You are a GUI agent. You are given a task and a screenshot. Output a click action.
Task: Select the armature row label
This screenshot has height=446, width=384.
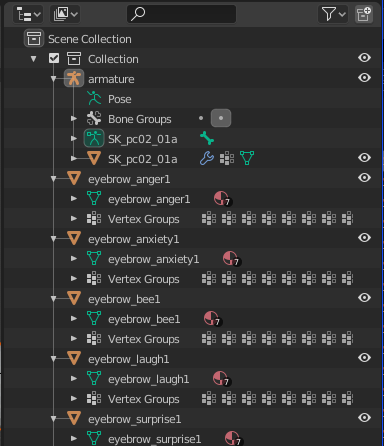111,79
